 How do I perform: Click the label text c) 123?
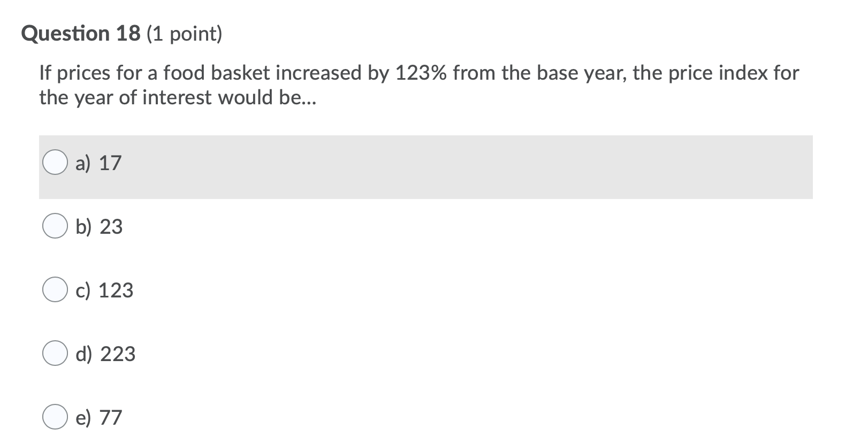tap(105, 290)
